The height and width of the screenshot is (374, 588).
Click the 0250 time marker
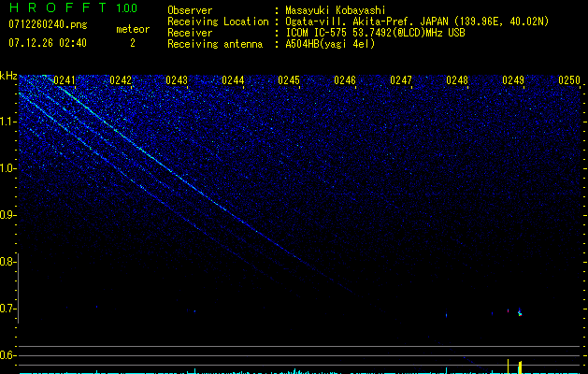[x=569, y=80]
